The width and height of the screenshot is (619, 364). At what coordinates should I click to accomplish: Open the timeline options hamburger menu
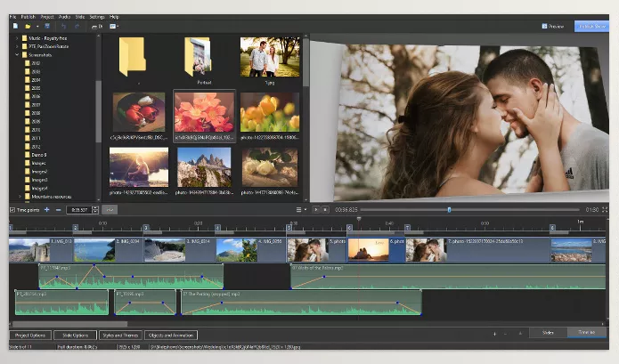[299, 209]
